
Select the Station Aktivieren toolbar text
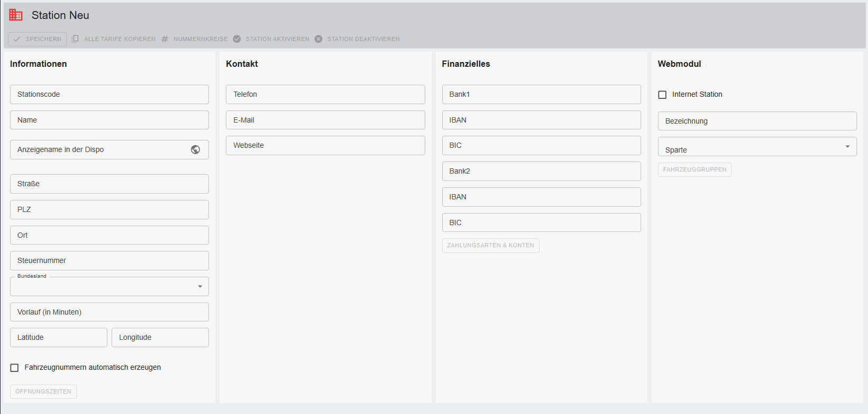[x=277, y=39]
